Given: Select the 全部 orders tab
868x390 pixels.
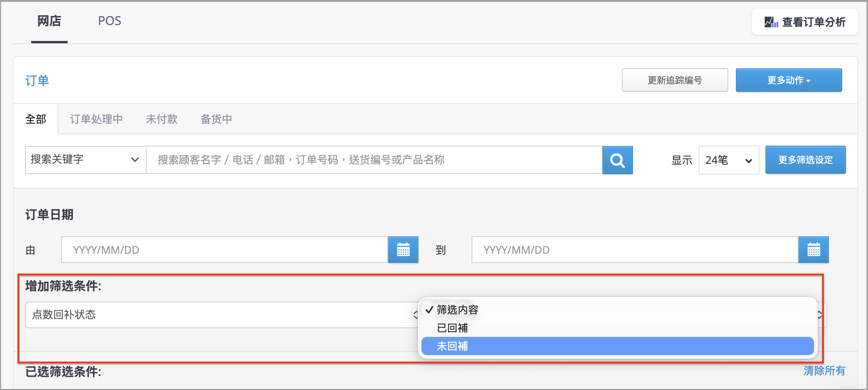Looking at the screenshot, I should pos(36,119).
